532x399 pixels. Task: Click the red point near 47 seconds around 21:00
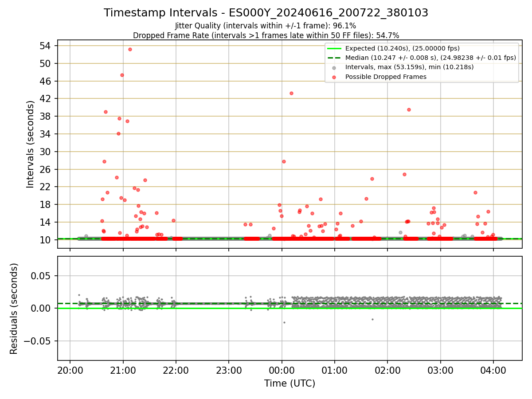point(122,75)
